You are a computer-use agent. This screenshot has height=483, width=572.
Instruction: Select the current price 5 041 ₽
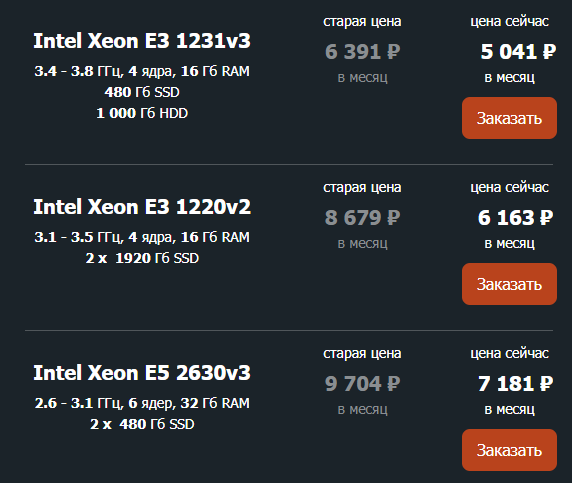(518, 51)
